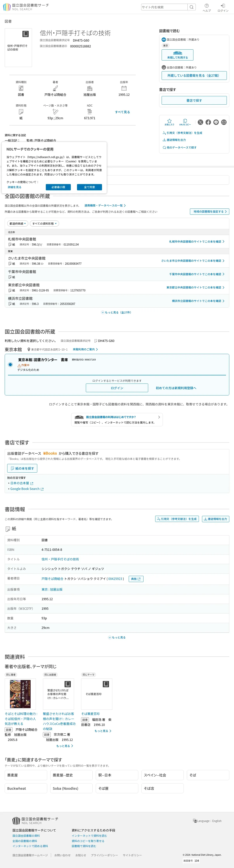The width and height of the screenshot is (234, 868).
Task: Open 国立国会図書館の利用ははじめてですか? banner
Action: [x=117, y=419]
